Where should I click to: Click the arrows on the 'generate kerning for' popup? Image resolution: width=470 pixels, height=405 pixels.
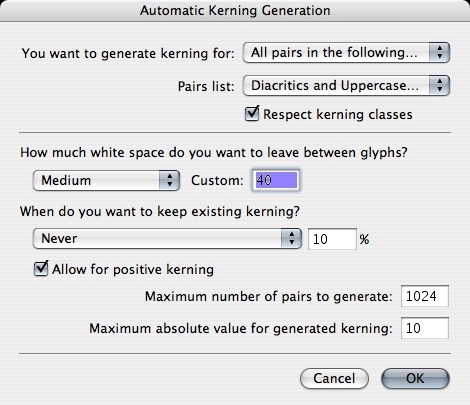click(439, 53)
